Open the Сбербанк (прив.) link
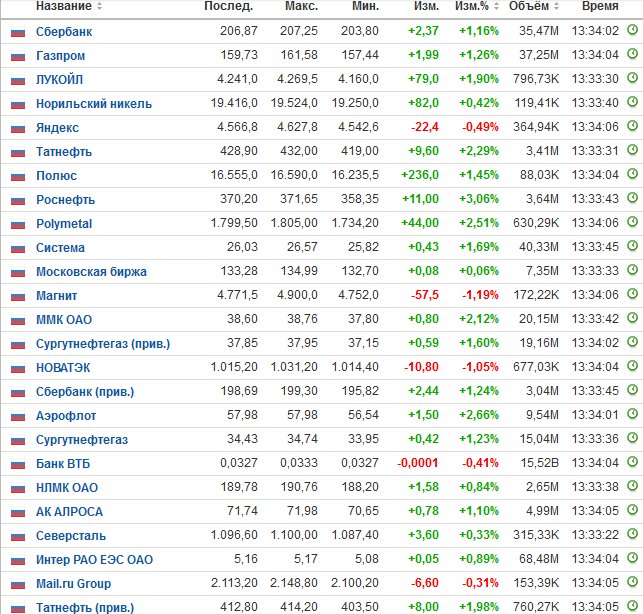 [85, 392]
